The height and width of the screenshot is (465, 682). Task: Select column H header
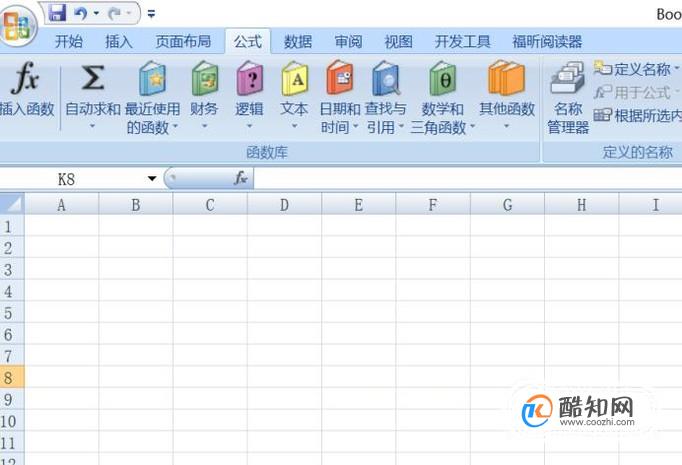tap(582, 204)
